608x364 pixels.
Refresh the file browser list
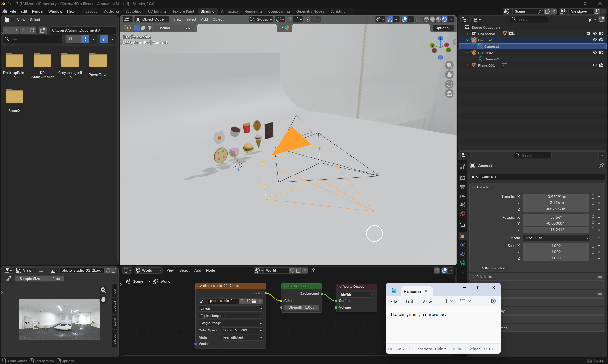(x=32, y=30)
